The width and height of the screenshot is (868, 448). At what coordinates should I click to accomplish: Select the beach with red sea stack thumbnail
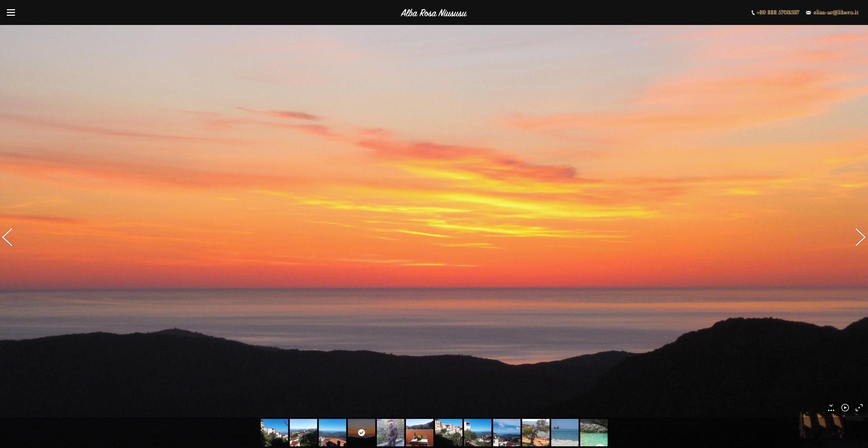565,433
